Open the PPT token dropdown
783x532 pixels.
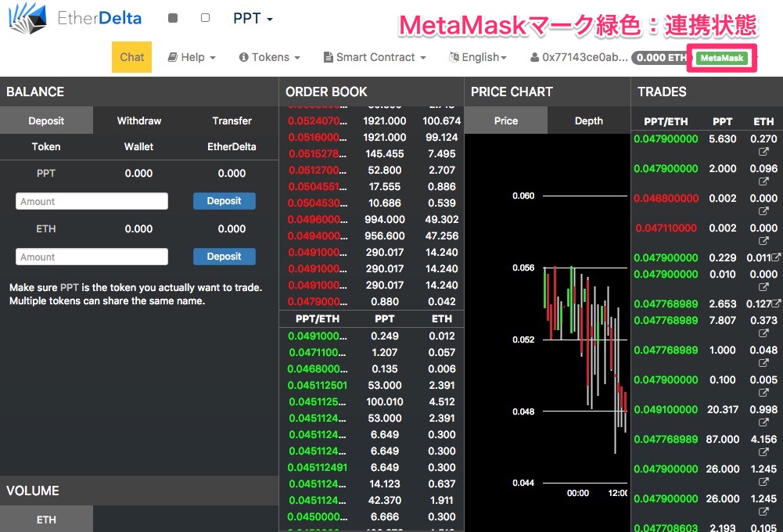253,19
